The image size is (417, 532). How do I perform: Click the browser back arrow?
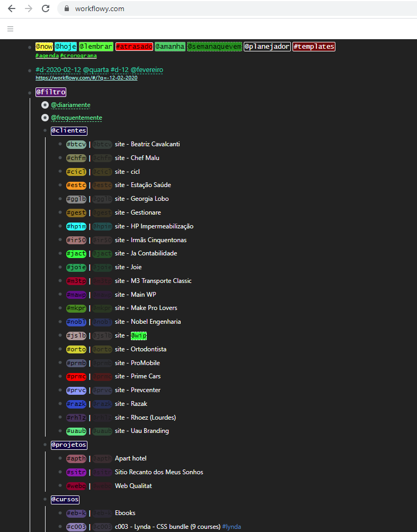pyautogui.click(x=12, y=8)
